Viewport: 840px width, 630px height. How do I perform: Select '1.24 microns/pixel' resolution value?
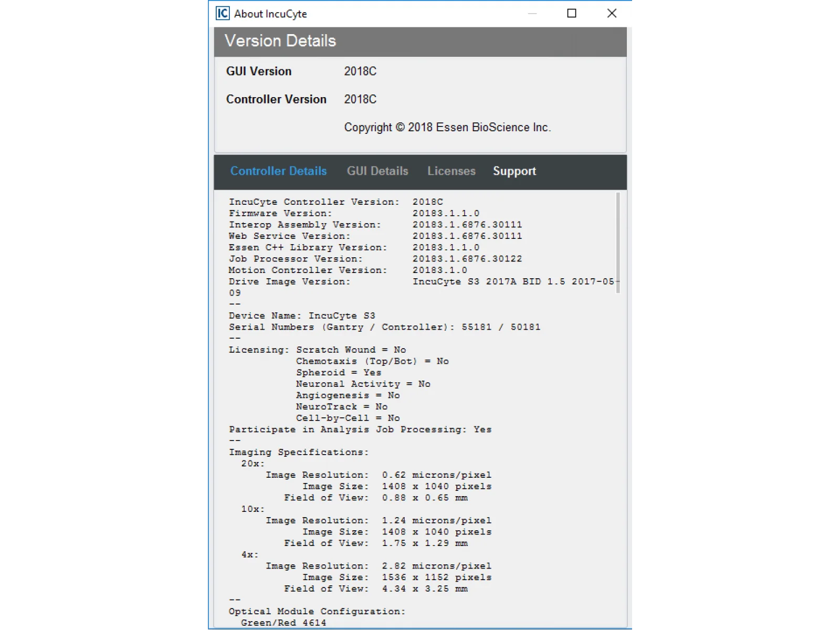[437, 521]
